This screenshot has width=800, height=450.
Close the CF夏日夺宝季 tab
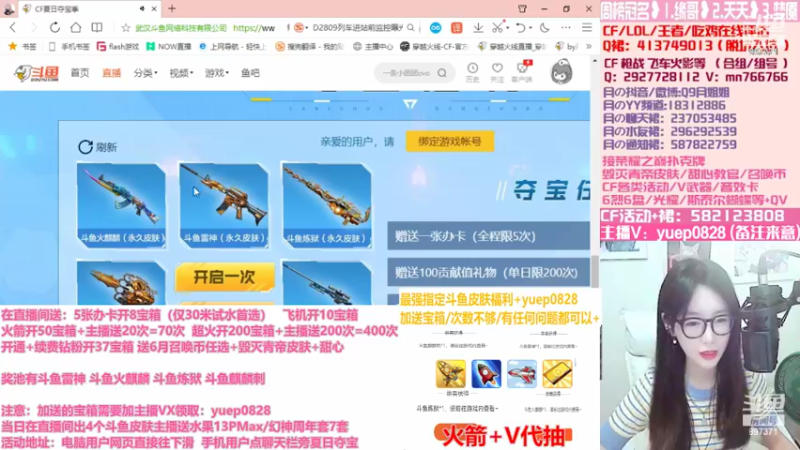154,9
